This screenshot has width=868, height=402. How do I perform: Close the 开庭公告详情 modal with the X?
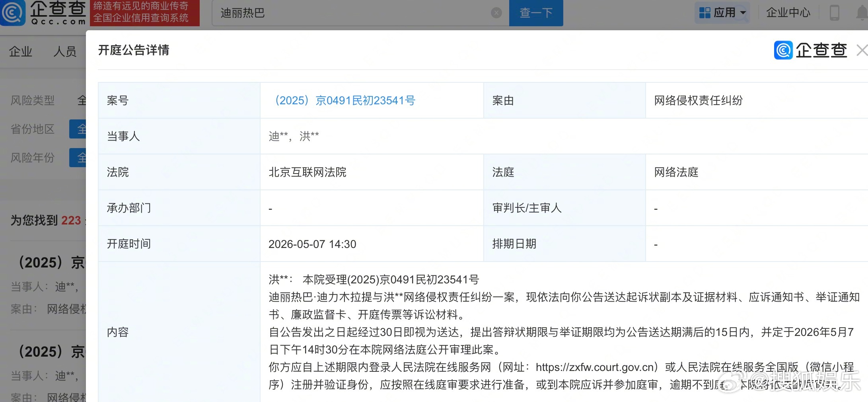click(x=862, y=51)
